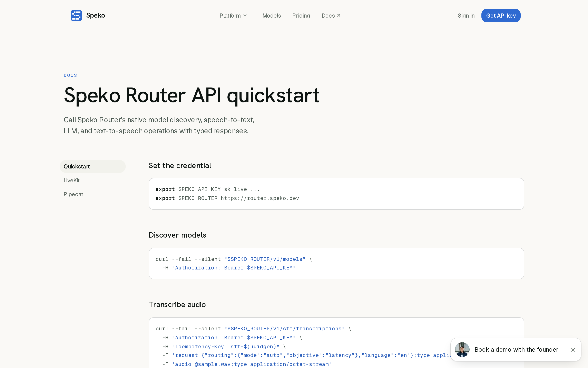The height and width of the screenshot is (368, 588).
Task: Open the Pipecat docs section
Action: point(73,194)
